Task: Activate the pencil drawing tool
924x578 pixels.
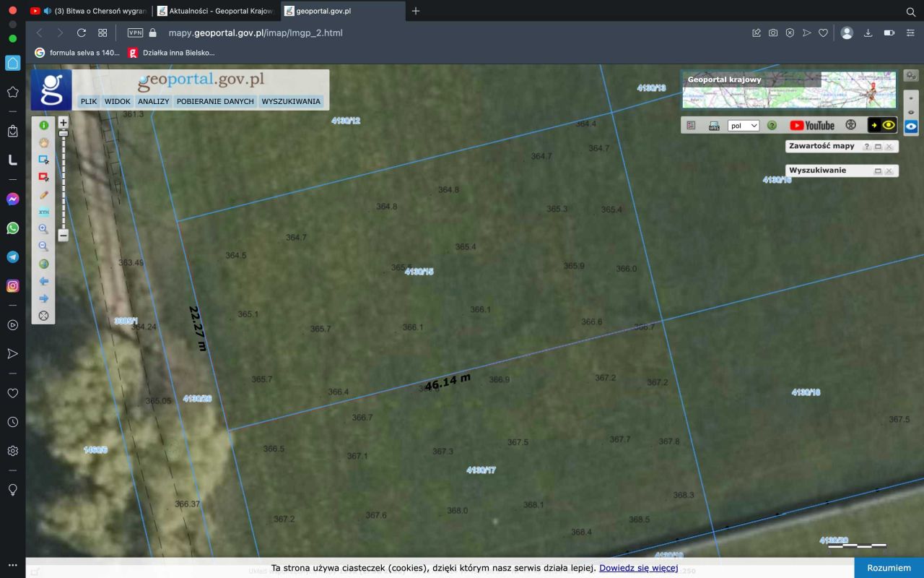Action: coord(43,194)
